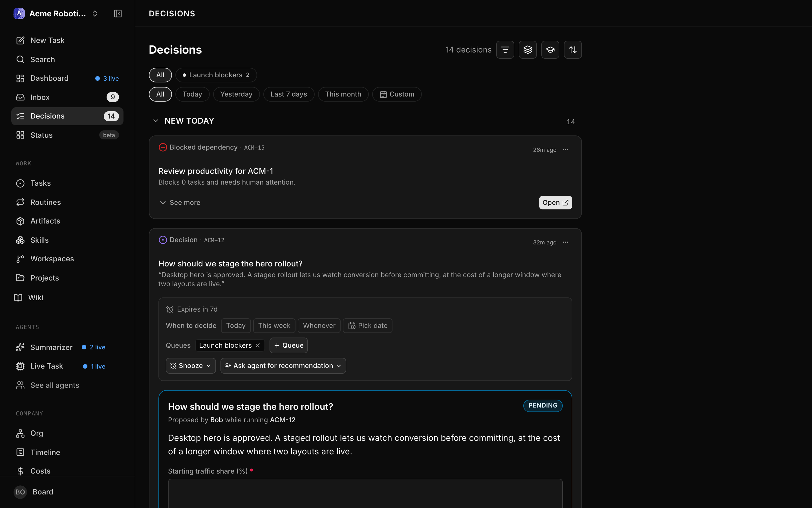
Task: Open Tasks in the Work section
Action: coord(67,183)
